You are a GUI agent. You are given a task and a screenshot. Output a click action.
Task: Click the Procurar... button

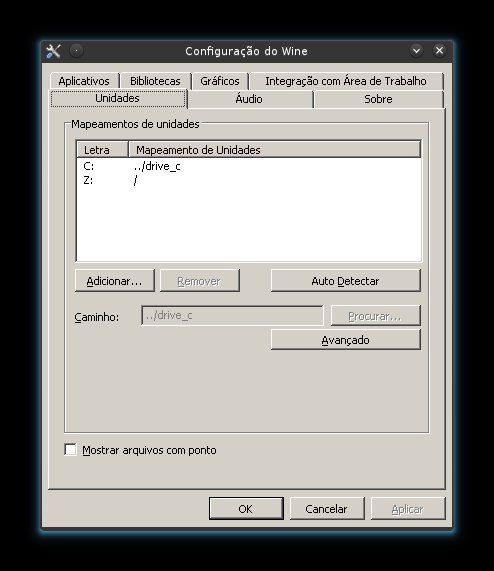[375, 316]
